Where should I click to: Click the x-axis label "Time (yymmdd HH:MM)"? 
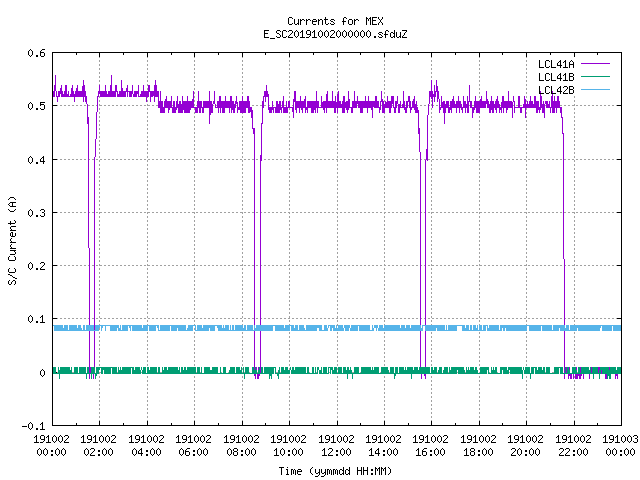(335, 471)
